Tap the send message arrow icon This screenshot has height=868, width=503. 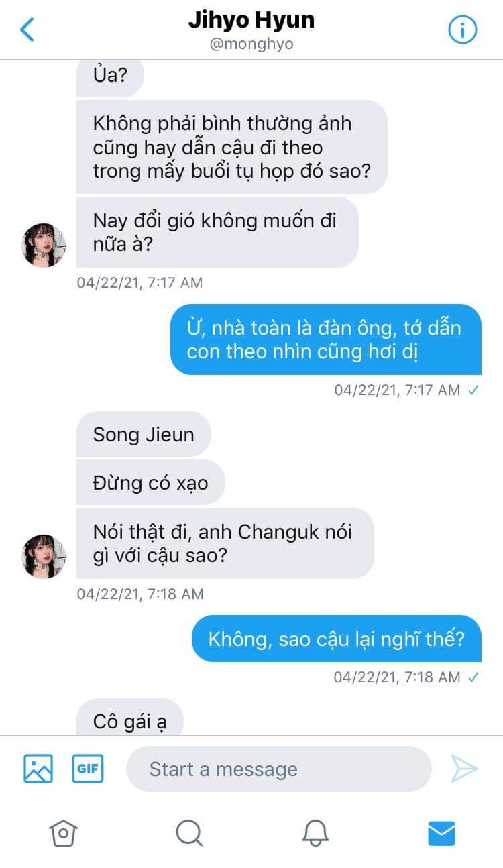tap(464, 769)
